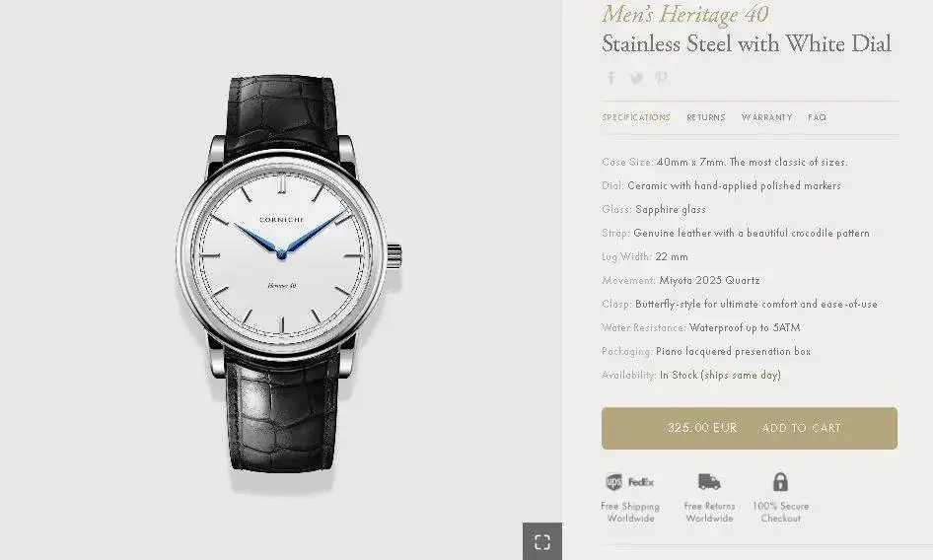Open the FAQ tab
Viewport: 933px width, 560px height.
pyautogui.click(x=817, y=117)
